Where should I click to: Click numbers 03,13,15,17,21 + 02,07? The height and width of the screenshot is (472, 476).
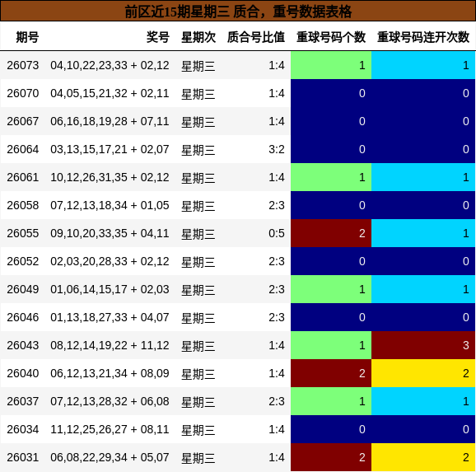tap(110, 149)
